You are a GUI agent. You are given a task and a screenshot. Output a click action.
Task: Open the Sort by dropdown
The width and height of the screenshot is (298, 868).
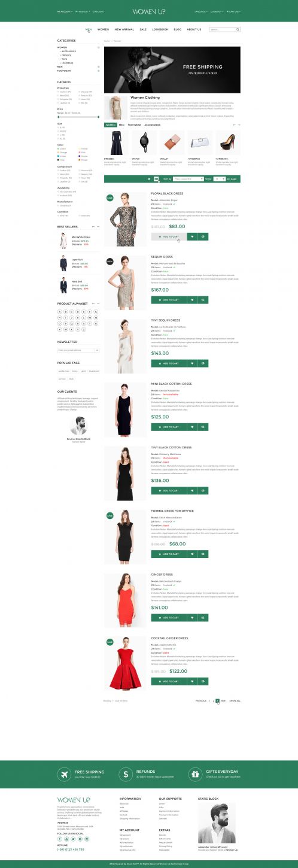pos(187,179)
